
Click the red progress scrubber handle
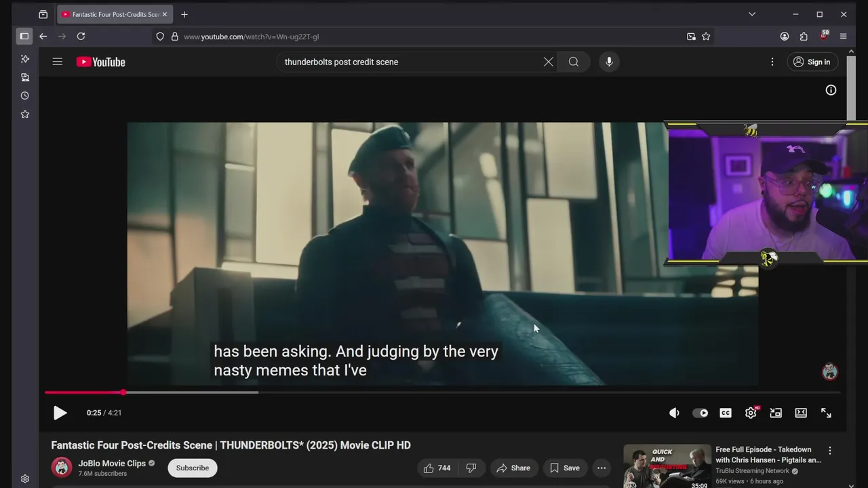123,392
